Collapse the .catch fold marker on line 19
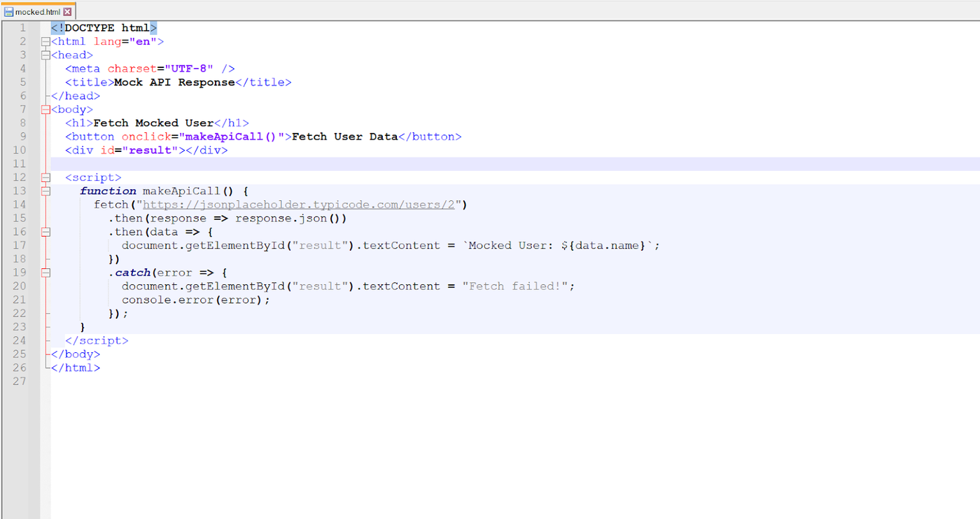Screen dimensions: 980x519 45,272
